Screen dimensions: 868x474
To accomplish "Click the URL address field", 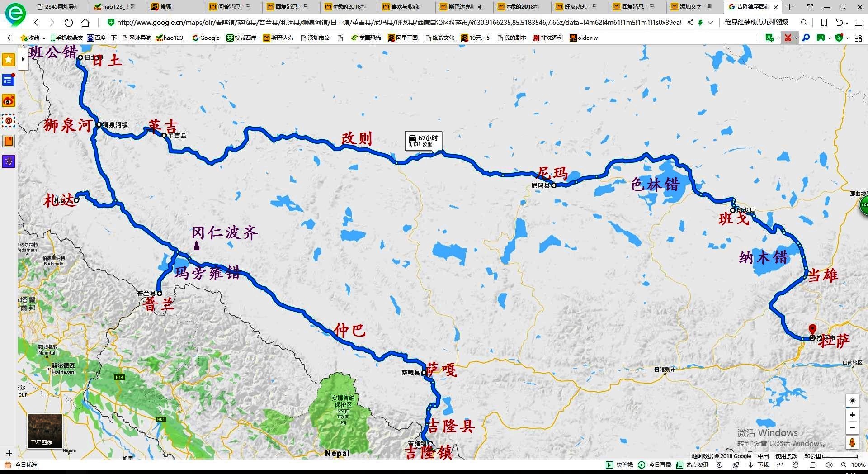I will point(398,23).
